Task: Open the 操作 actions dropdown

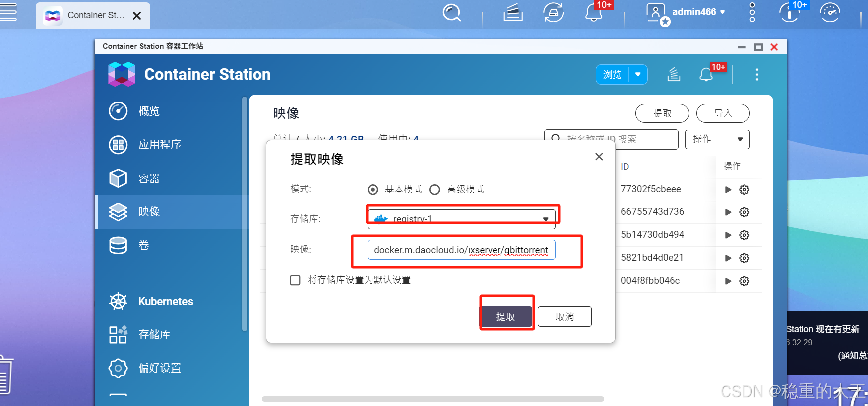Action: 717,139
